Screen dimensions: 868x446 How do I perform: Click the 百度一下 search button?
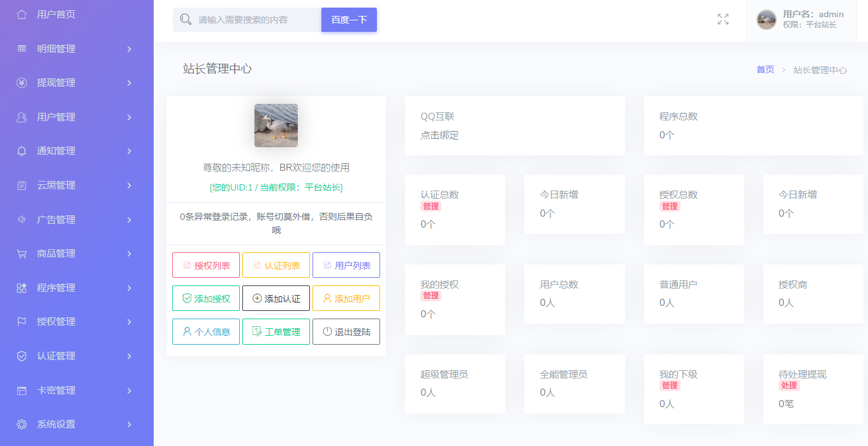click(x=349, y=20)
